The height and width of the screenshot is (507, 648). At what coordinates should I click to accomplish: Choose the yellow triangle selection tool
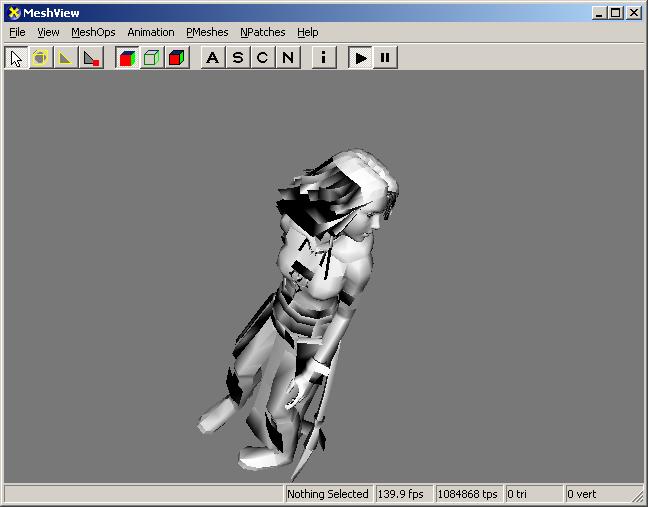66,57
